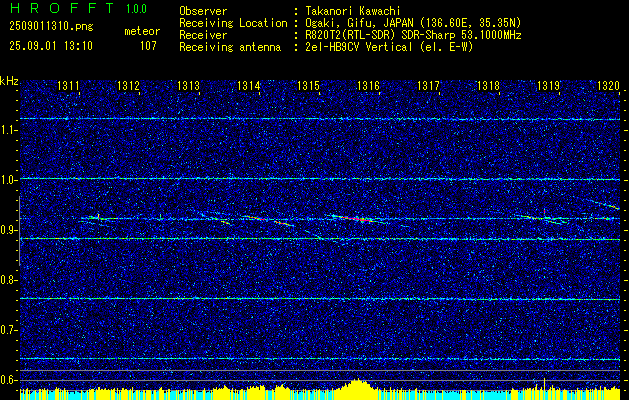This screenshot has height=400, width=629.
Task: Click the Observer label
Action: [203, 11]
